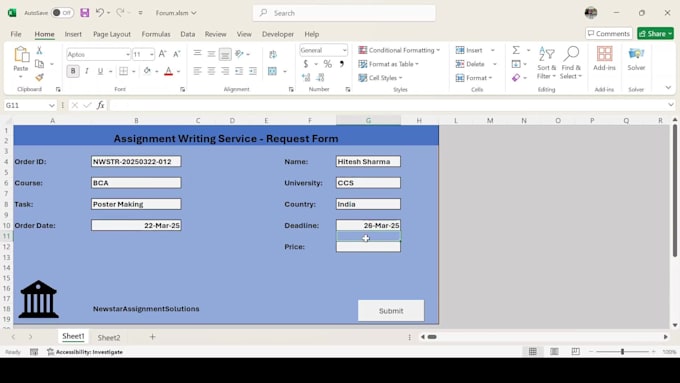Select Normal view icon in status bar
The width and height of the screenshot is (680, 383).
[533, 351]
